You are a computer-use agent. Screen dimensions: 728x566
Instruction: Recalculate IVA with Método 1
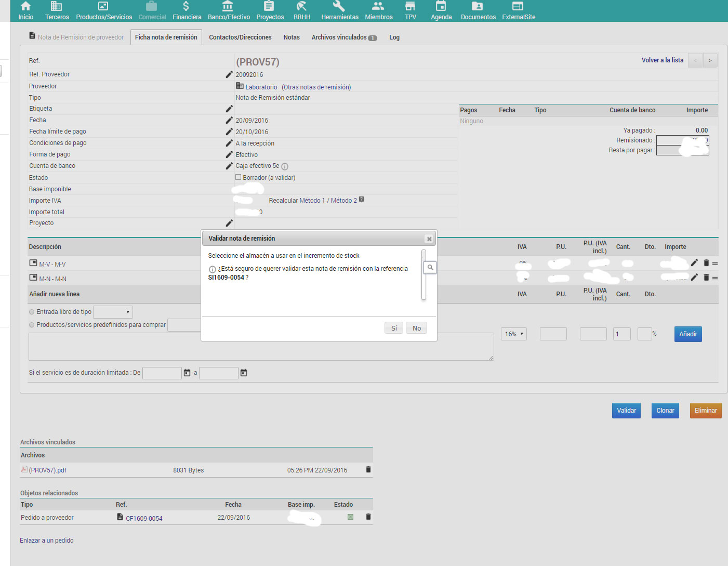[x=313, y=201]
